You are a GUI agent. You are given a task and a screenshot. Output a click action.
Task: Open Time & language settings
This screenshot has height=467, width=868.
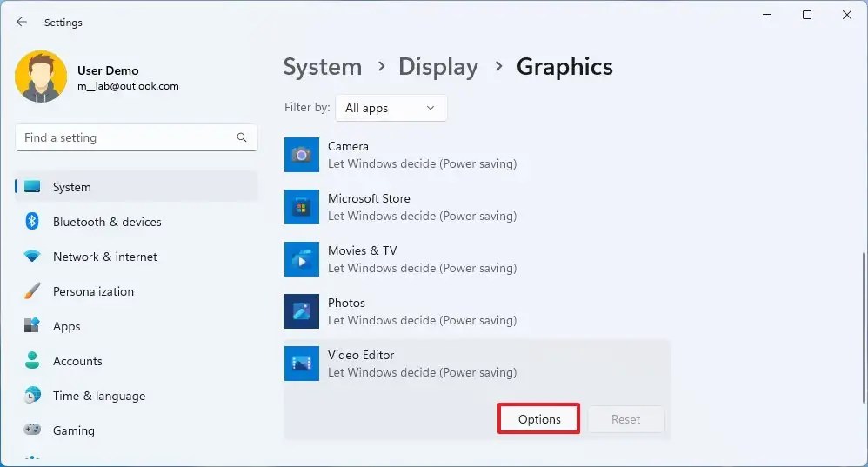[x=137, y=396]
